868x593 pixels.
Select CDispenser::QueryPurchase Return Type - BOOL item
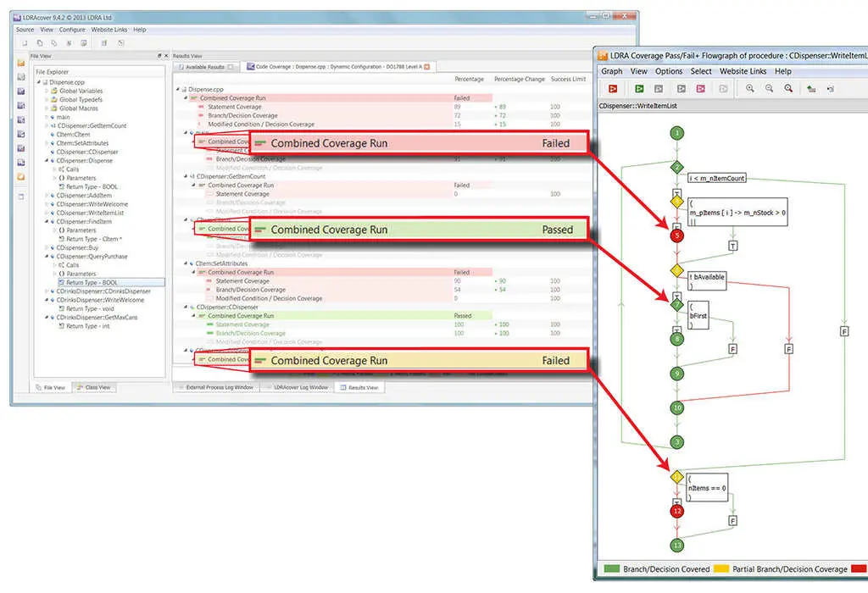pyautogui.click(x=91, y=282)
